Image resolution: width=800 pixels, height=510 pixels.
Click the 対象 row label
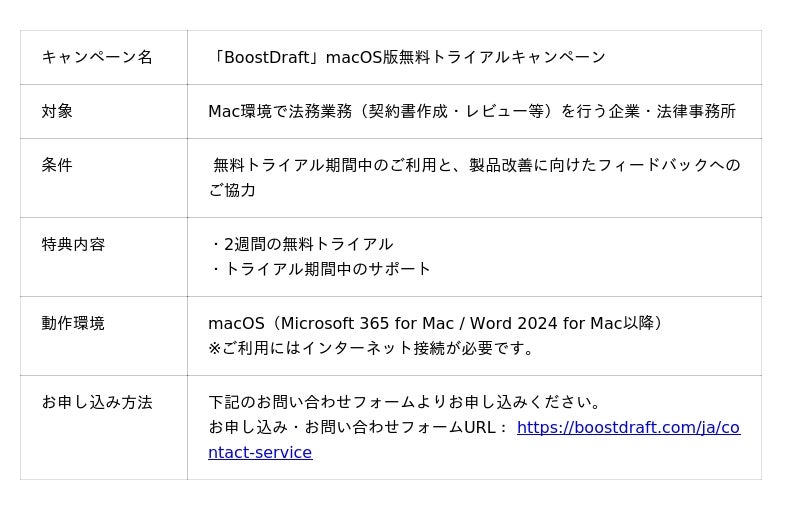(x=57, y=111)
